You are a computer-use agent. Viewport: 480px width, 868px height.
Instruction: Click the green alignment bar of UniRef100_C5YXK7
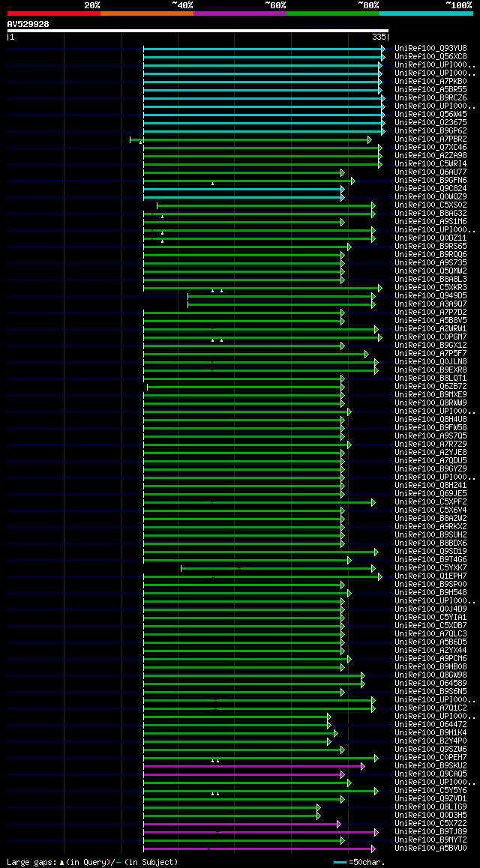pyautogui.click(x=278, y=568)
